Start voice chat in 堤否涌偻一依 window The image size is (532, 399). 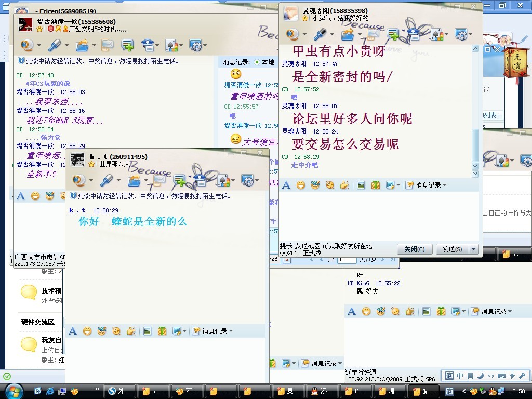[x=54, y=45]
